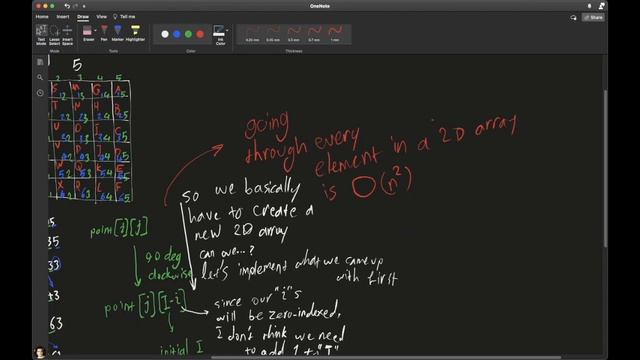Open the comments bubble icon
The image size is (640, 360).
(573, 18)
